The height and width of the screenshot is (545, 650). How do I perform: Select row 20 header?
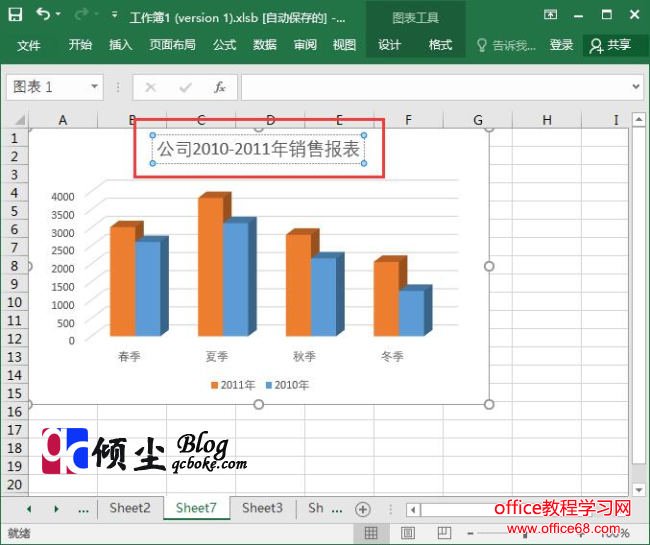[14, 484]
